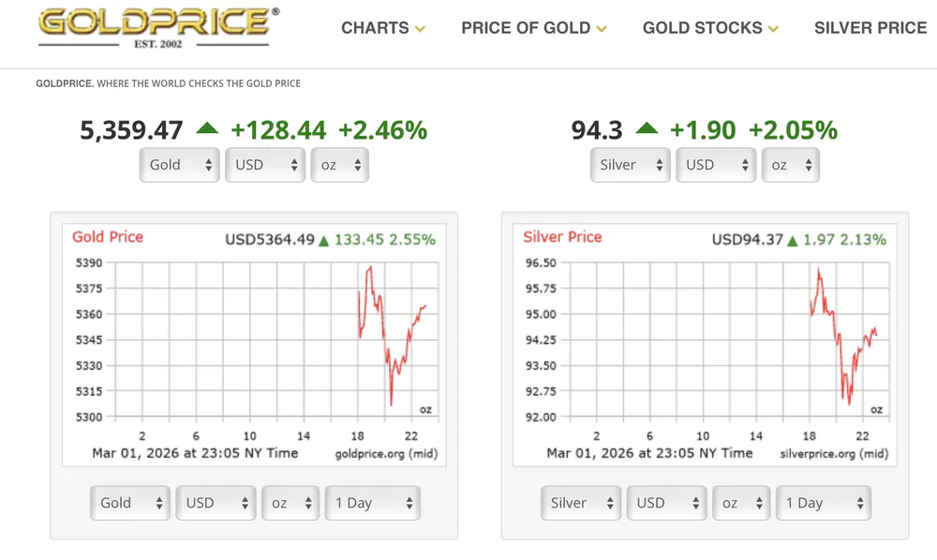Open the Silver metal selector dropdown
This screenshot has width=937, height=560.
pyautogui.click(x=630, y=165)
